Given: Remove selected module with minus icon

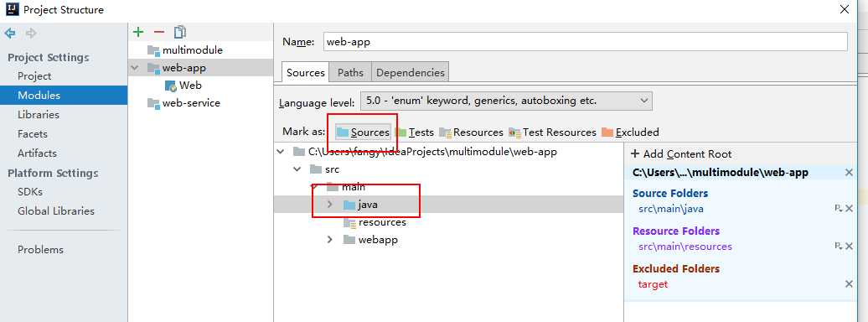Looking at the screenshot, I should tap(159, 32).
